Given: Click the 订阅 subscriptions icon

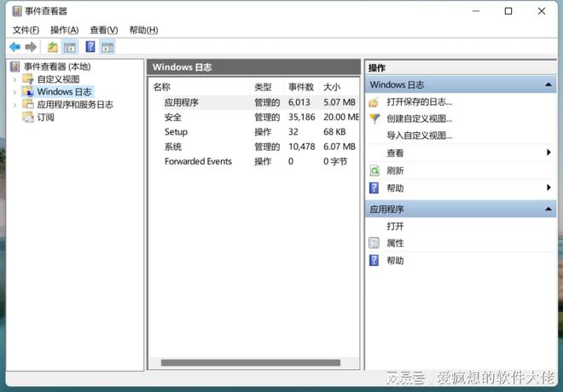Looking at the screenshot, I should (27, 118).
